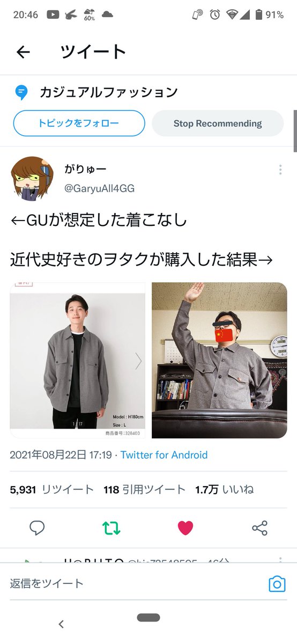Open the Twitter for Android link
This screenshot has width=297, height=644.
pos(164,455)
